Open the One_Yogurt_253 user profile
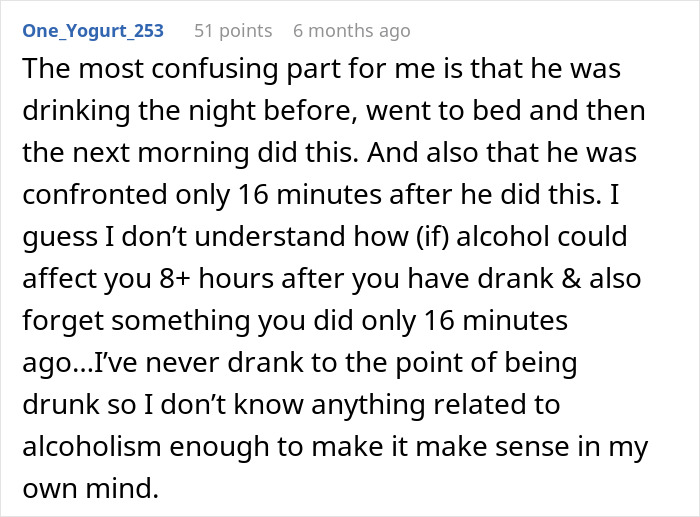This screenshot has height=517, width=700. click(x=92, y=31)
